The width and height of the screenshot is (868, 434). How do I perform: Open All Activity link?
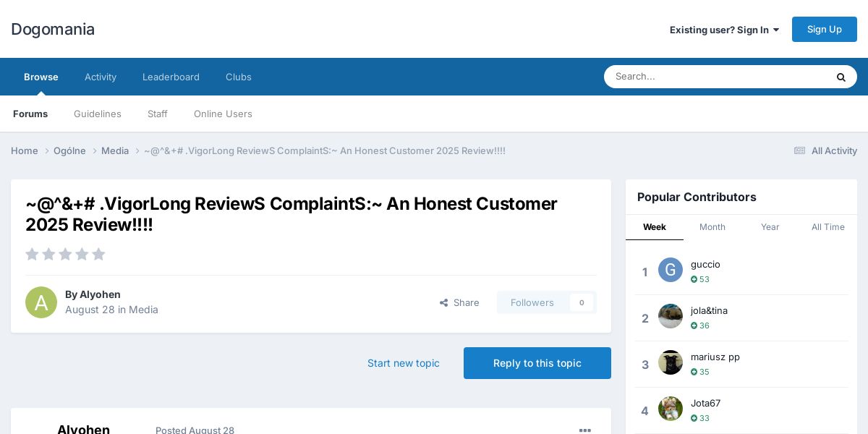[x=825, y=150]
